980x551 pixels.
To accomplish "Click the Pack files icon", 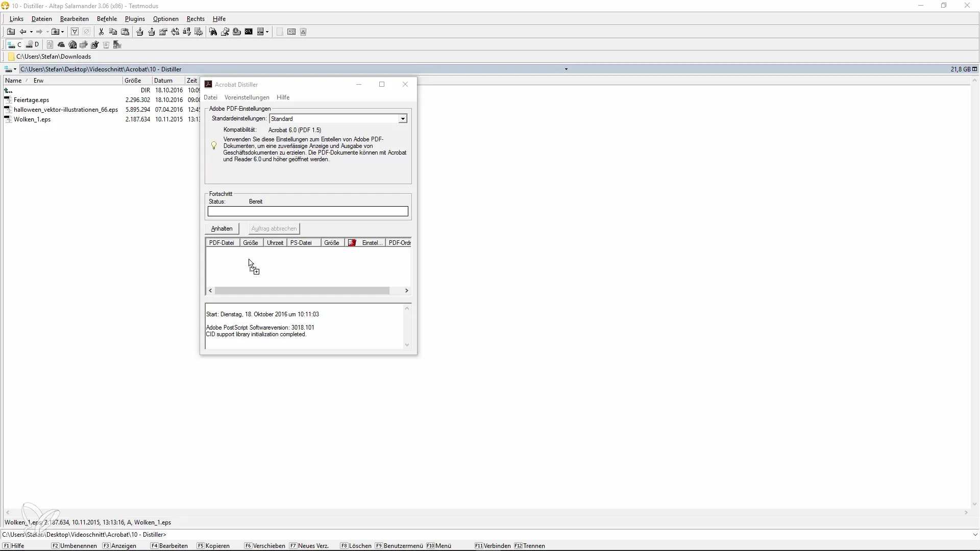I will 139,32.
